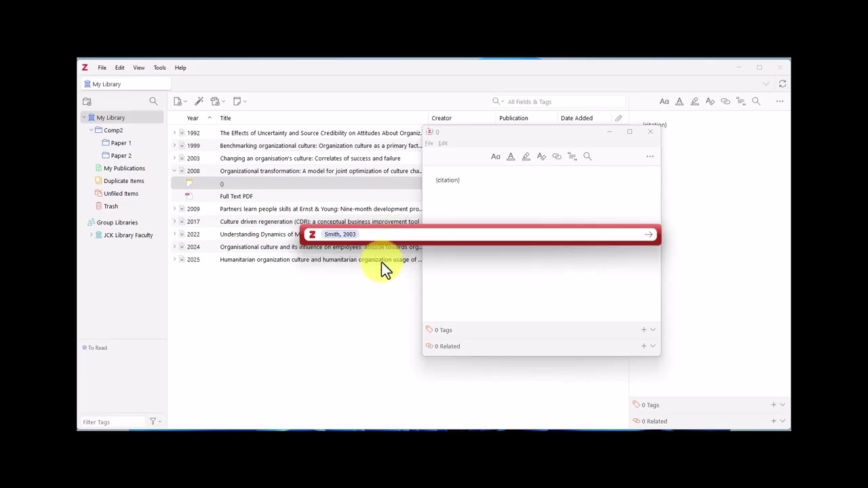Image resolution: width=868 pixels, height=488 pixels.
Task: Click the collection search magnifier icon
Action: pos(153,102)
